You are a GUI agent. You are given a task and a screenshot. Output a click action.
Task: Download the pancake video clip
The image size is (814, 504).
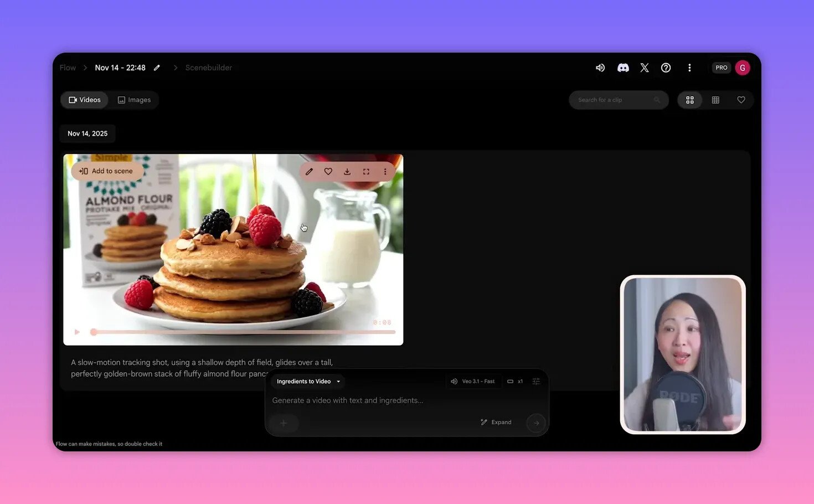click(347, 171)
